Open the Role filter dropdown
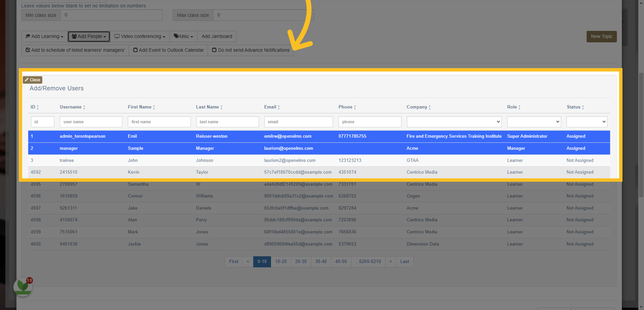 [x=534, y=122]
